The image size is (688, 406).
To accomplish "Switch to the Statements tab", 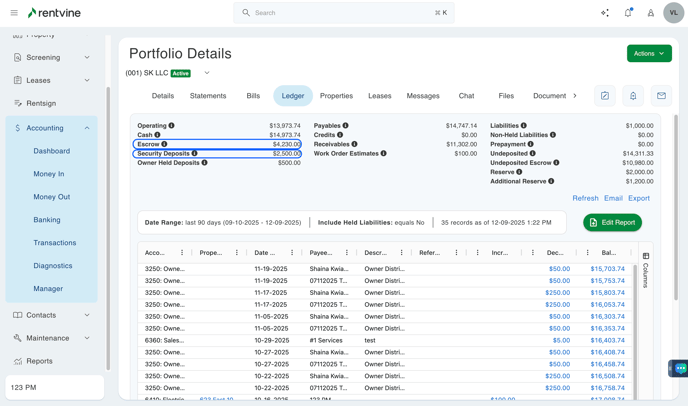I will click(x=208, y=96).
